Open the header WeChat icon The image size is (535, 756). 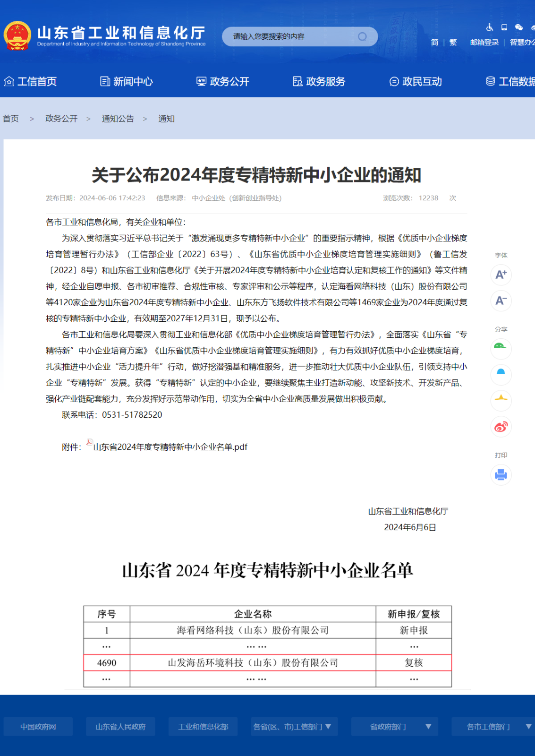(x=519, y=27)
